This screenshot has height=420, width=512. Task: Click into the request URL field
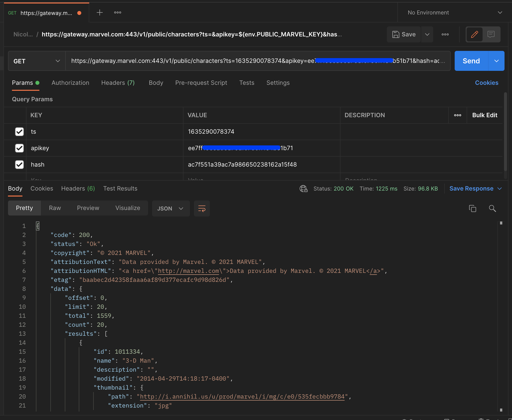258,61
